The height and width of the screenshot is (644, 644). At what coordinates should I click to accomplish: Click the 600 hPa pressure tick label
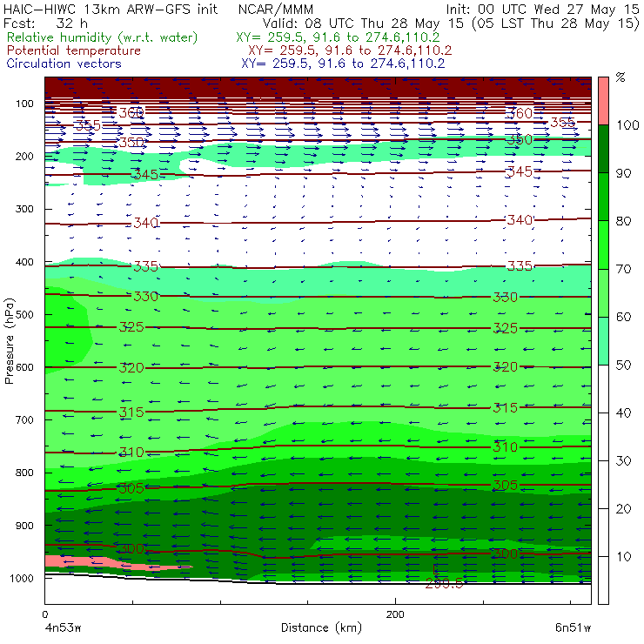pos(24,367)
